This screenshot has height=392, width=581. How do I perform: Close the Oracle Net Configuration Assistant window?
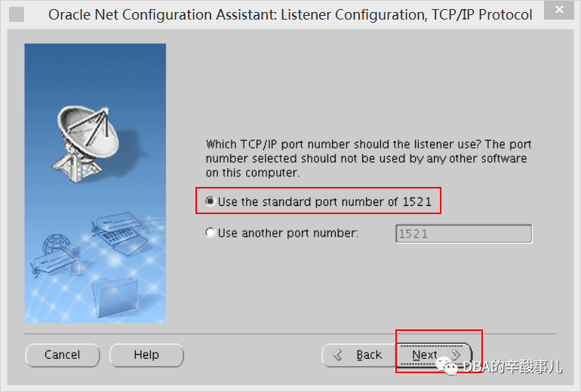(x=559, y=10)
